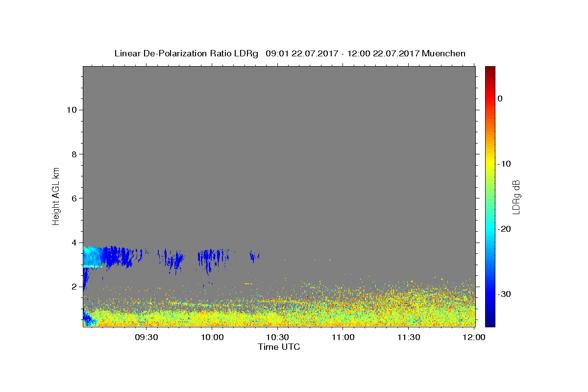Click the 8 km height tick label

(73, 154)
